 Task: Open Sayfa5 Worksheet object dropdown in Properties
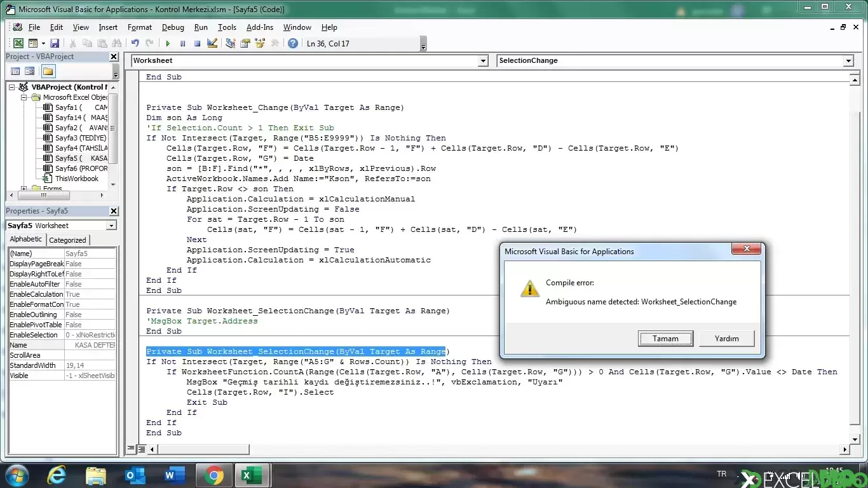[x=111, y=226]
